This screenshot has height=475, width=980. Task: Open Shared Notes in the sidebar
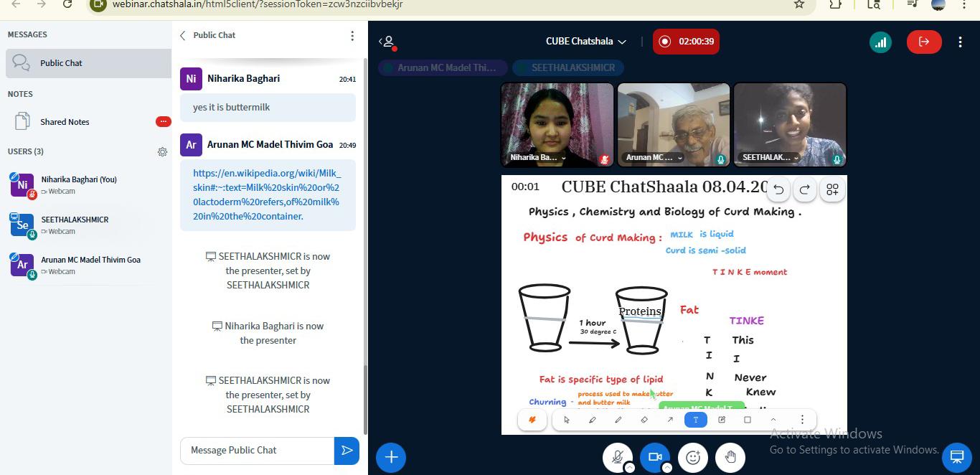point(65,122)
